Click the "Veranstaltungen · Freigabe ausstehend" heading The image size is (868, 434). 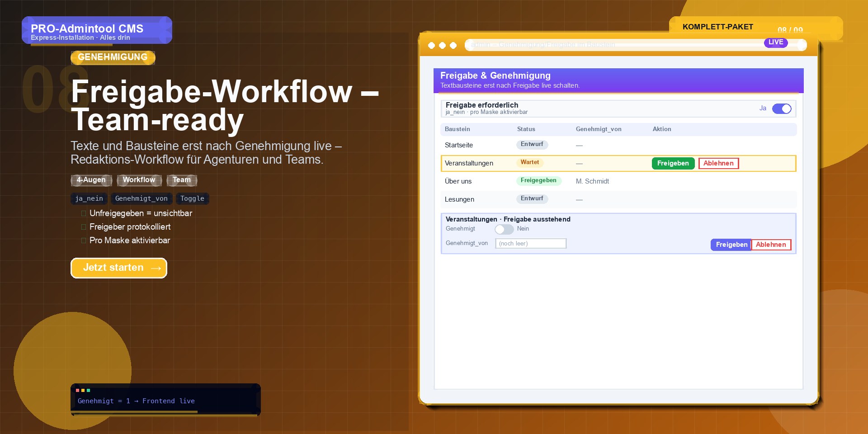pyautogui.click(x=508, y=219)
